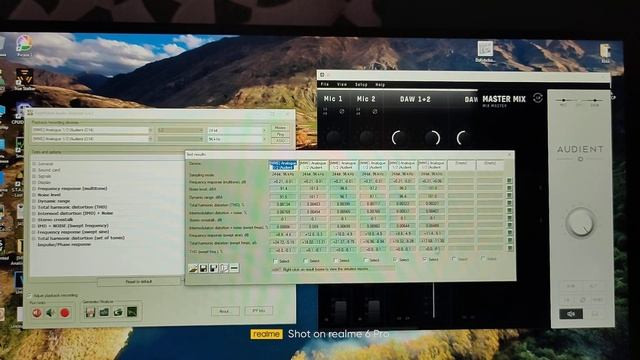Toggle Adjust playback/recording checkbox
This screenshot has height=360, width=640.
[x=30, y=295]
